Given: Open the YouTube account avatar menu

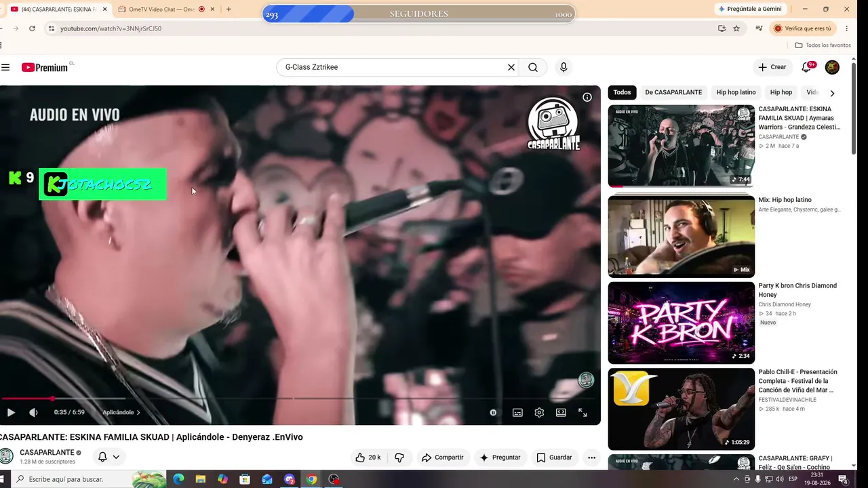Looking at the screenshot, I should point(832,67).
